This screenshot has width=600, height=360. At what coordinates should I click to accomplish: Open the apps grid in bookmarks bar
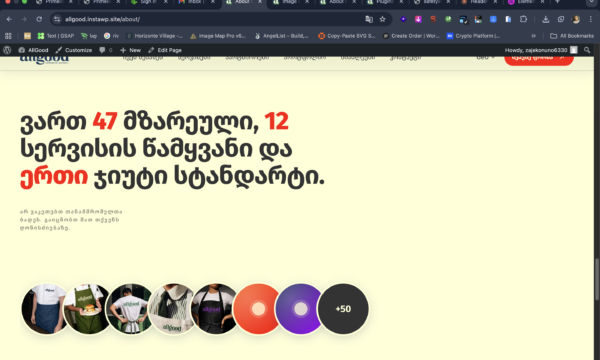(8, 36)
